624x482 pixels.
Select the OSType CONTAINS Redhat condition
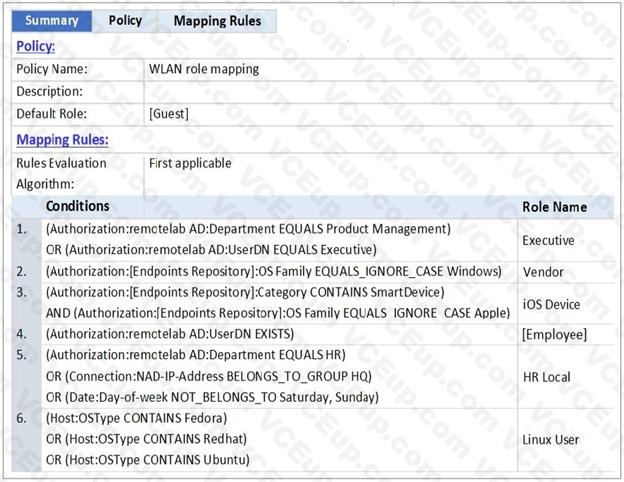click(x=146, y=439)
